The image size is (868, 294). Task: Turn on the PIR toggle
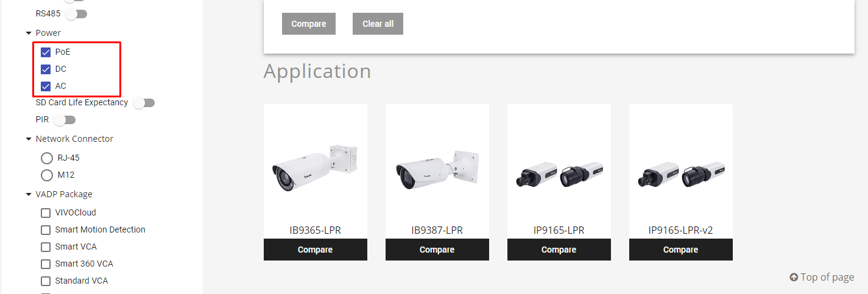pyautogui.click(x=65, y=120)
